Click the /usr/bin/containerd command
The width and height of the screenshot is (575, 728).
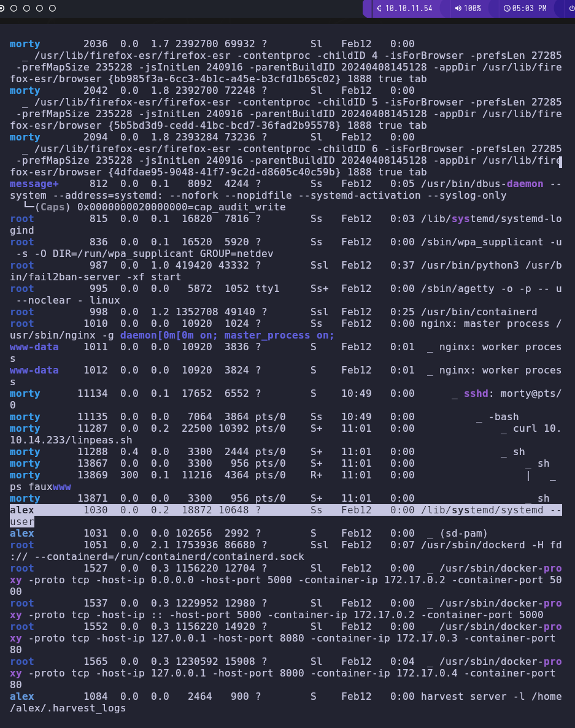tap(479, 312)
